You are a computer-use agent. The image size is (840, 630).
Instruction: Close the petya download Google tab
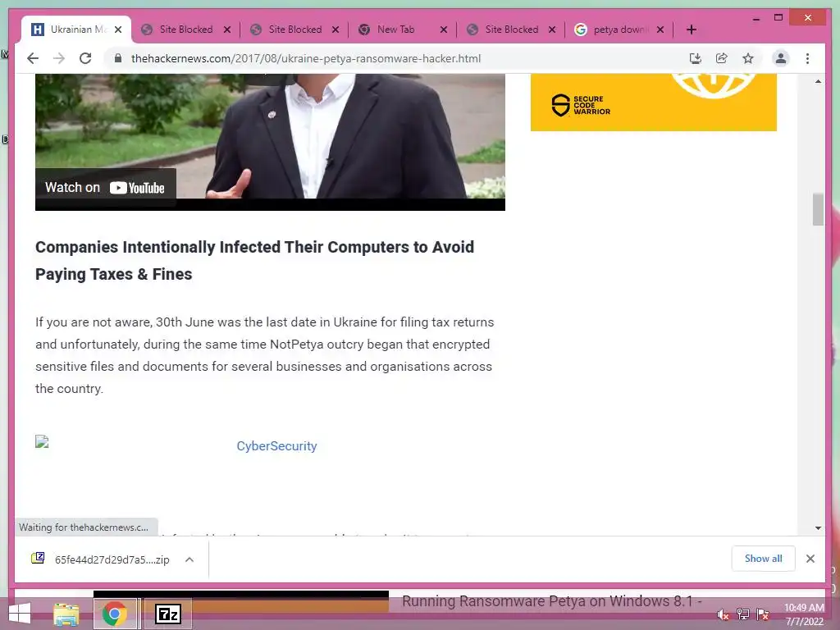(660, 30)
